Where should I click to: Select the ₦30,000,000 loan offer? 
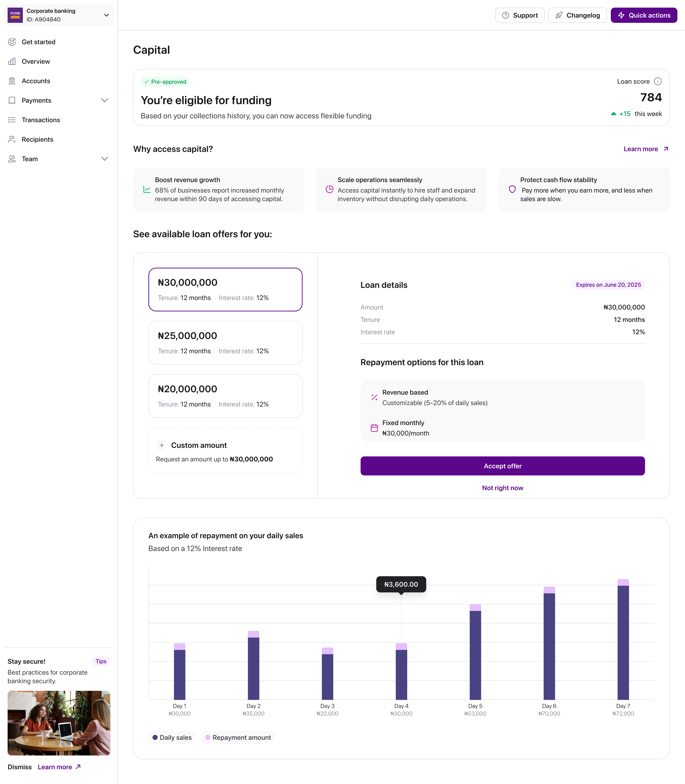pos(225,290)
